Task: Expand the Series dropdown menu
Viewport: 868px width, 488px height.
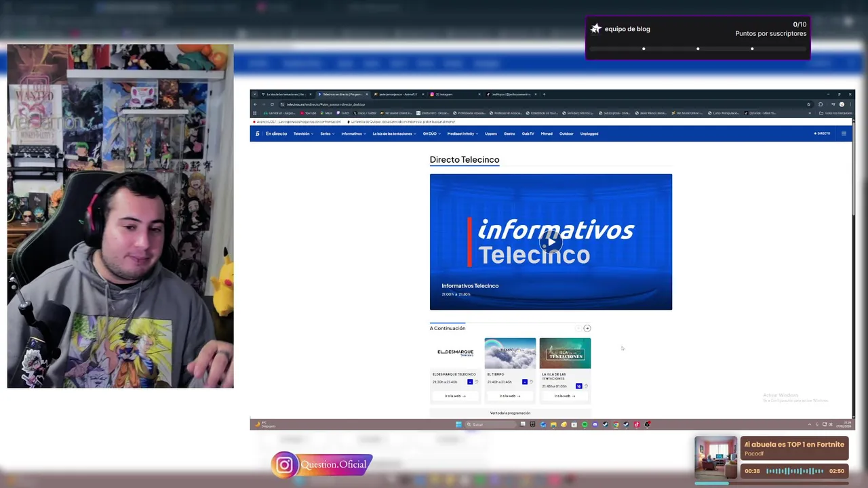Action: (x=328, y=134)
